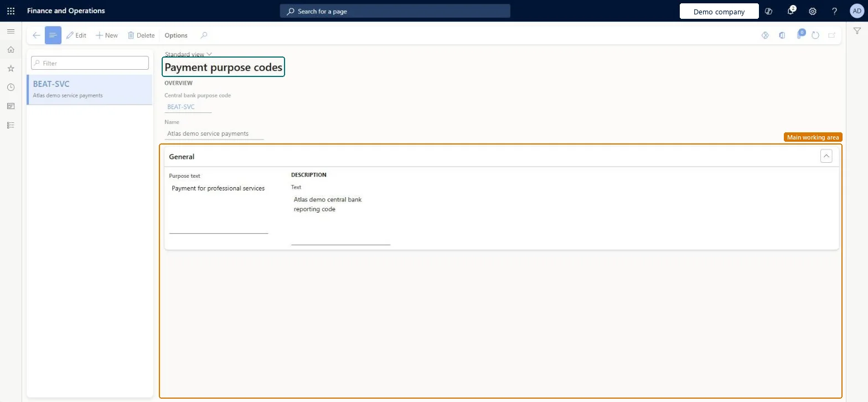Toggle the list view button in action pane
The width and height of the screenshot is (868, 402).
pos(53,35)
